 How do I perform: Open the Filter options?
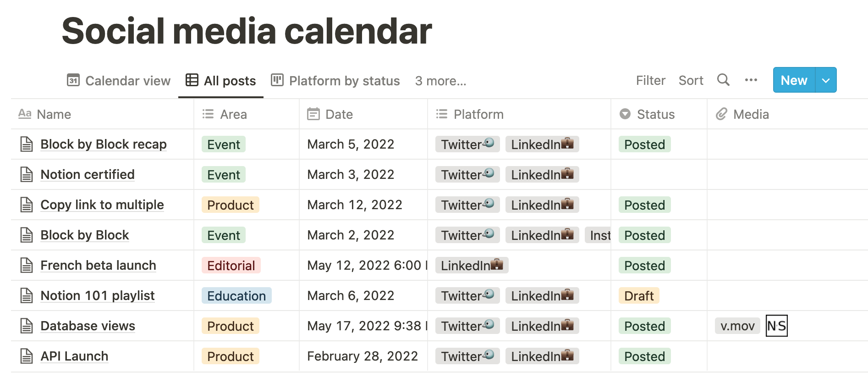650,80
